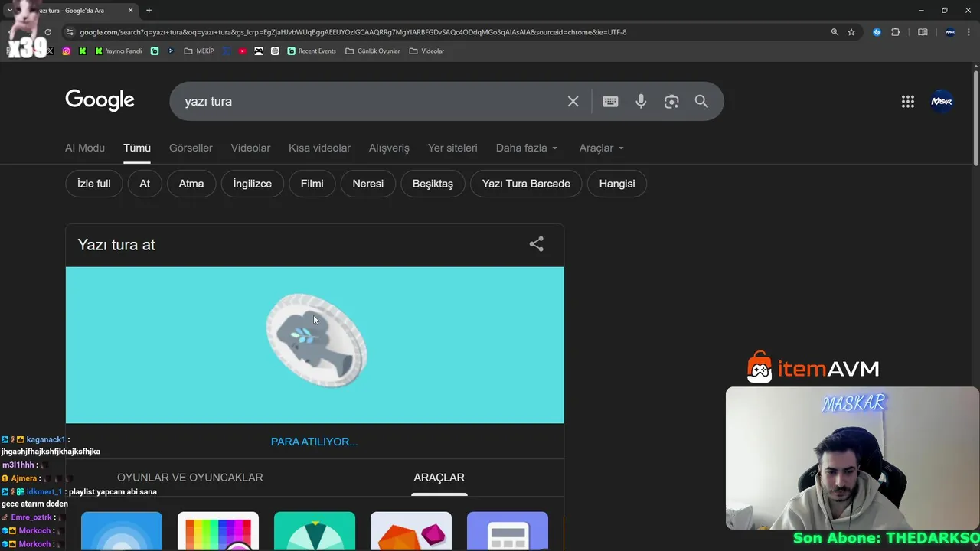Select the ARAÇLAR widget tab
980x551 pixels.
[x=439, y=477]
